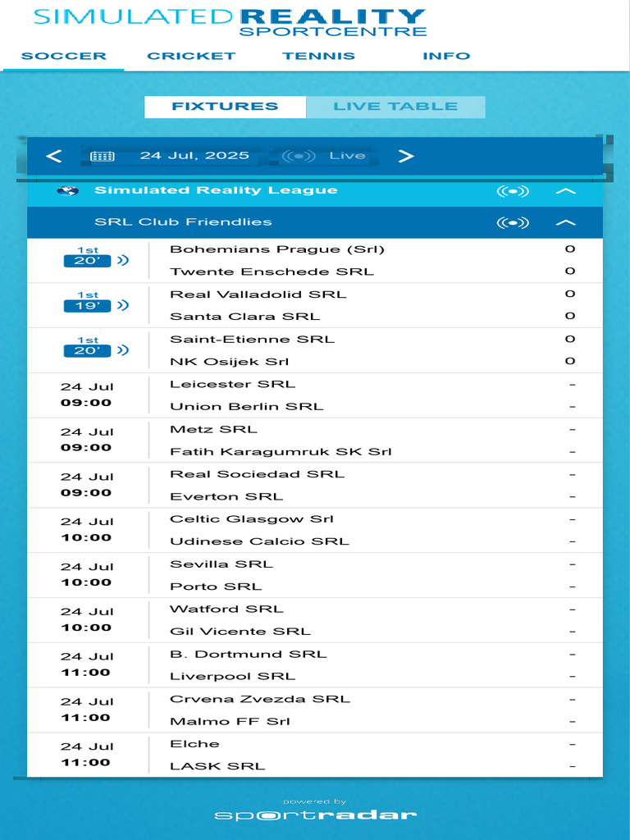
Task: Select Sevilla SRL team name
Action: click(221, 564)
